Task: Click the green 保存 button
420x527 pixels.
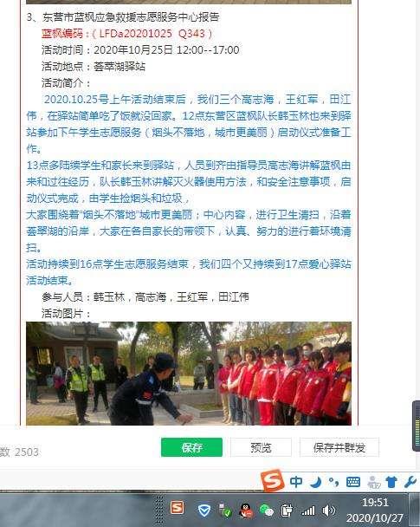Action: (191, 447)
